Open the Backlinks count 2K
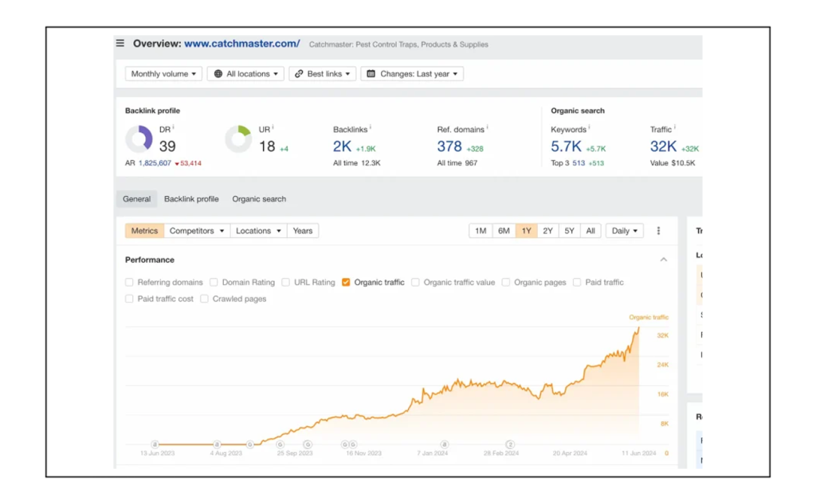The image size is (816, 504). click(343, 147)
